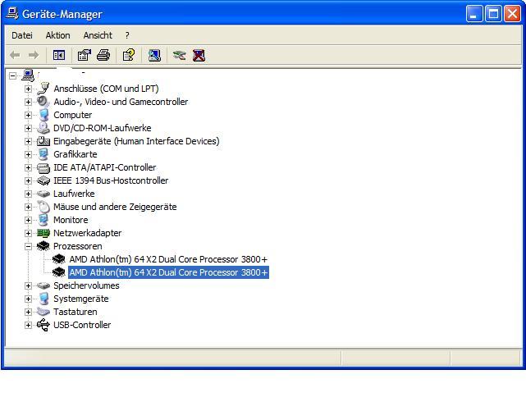
Task: Expand DVD/CD-ROM-Laufwerke
Action: (x=28, y=128)
